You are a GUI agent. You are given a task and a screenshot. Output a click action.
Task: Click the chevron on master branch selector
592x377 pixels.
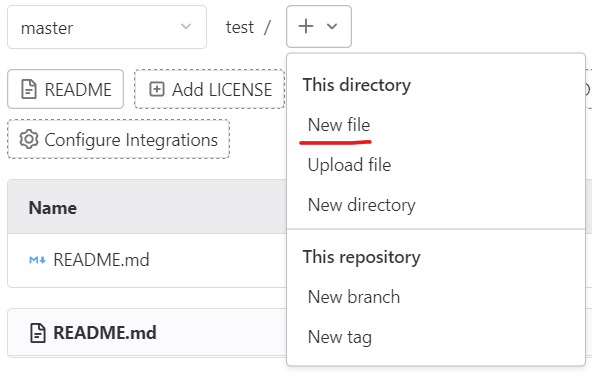coord(185,26)
